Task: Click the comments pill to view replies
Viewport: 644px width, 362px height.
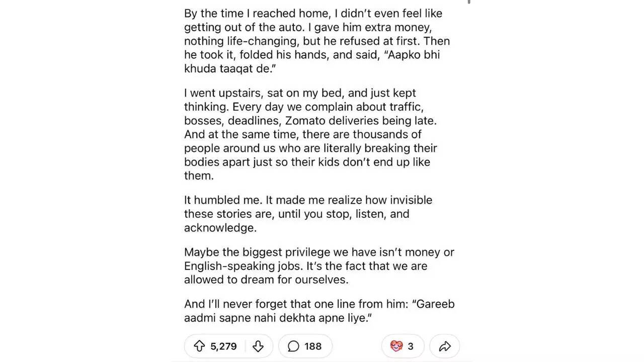Action: (305, 346)
